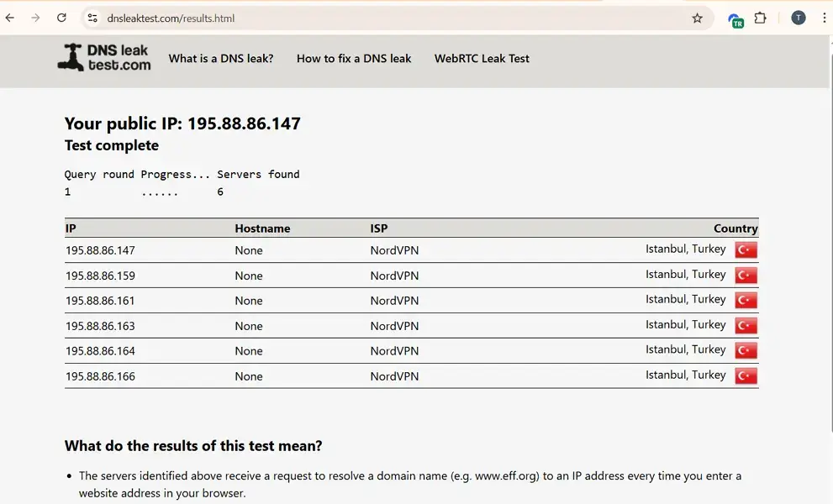Click NordVPN ISP in 195.88.86.161 row
The image size is (833, 504).
394,301
